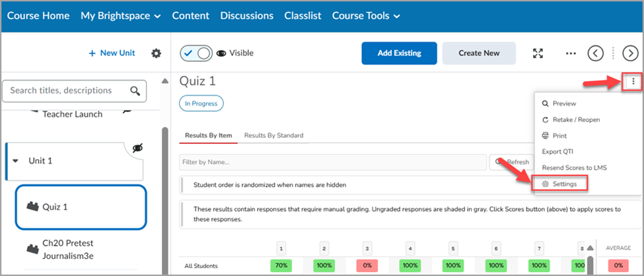Click the Create New button
Viewport: 644px width, 276px height.
click(x=479, y=53)
